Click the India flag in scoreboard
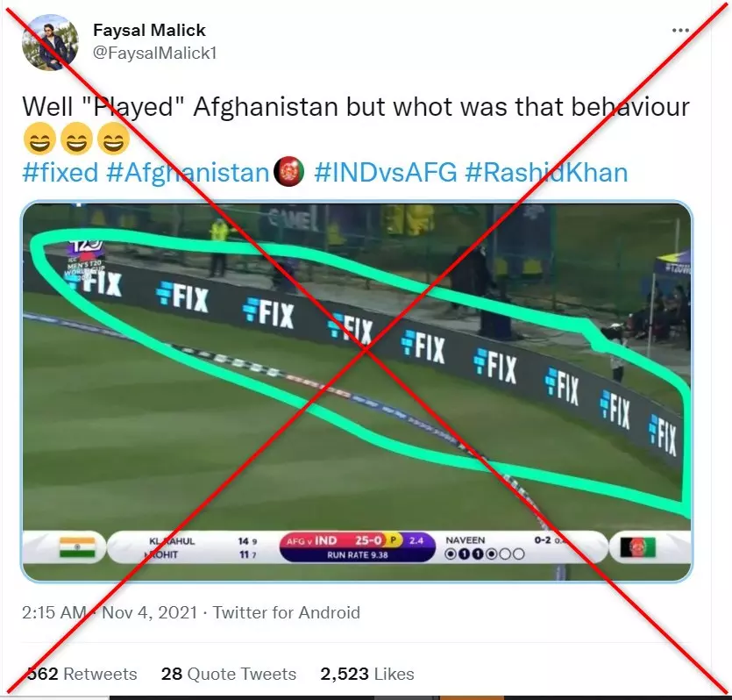This screenshot has width=732, height=700. click(77, 546)
